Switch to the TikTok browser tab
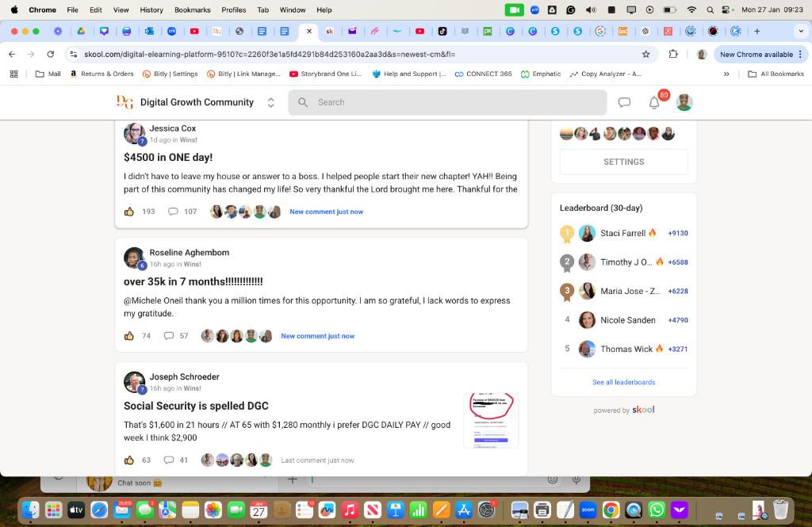The height and width of the screenshot is (527, 812). point(442,31)
